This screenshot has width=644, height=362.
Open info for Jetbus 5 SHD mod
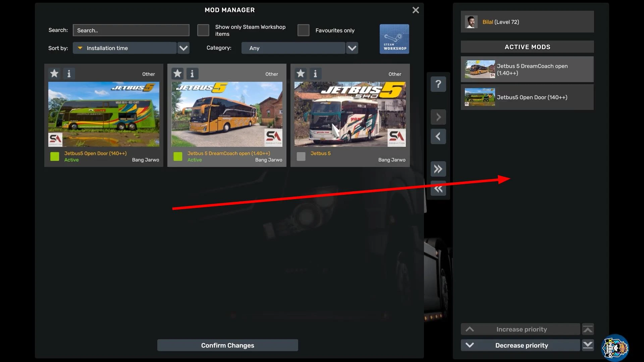coord(315,73)
